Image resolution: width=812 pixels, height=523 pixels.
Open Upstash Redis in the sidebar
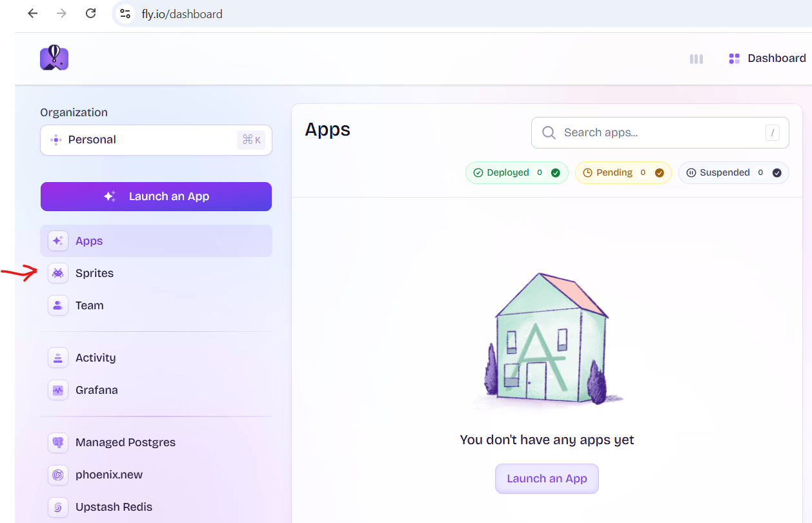click(156, 507)
